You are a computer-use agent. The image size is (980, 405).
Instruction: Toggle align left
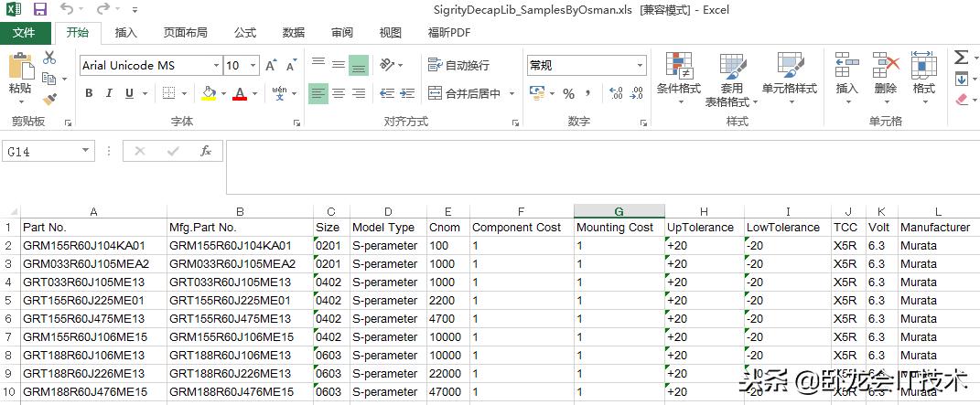[x=318, y=93]
